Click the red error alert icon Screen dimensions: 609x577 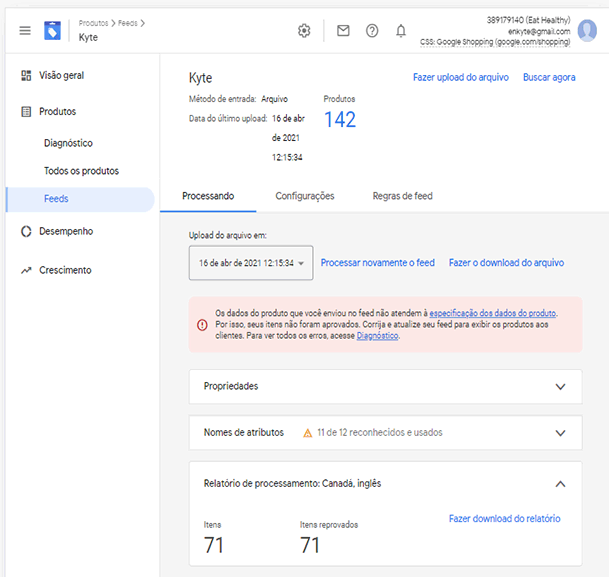[202, 325]
